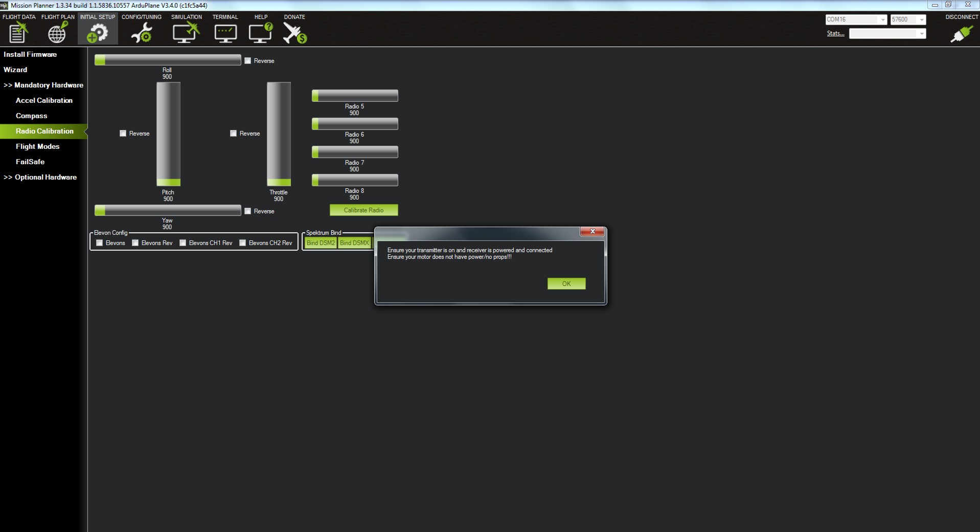Image resolution: width=980 pixels, height=532 pixels.
Task: Toggle Reverse checkbox next to Pitch
Action: pyautogui.click(x=123, y=134)
